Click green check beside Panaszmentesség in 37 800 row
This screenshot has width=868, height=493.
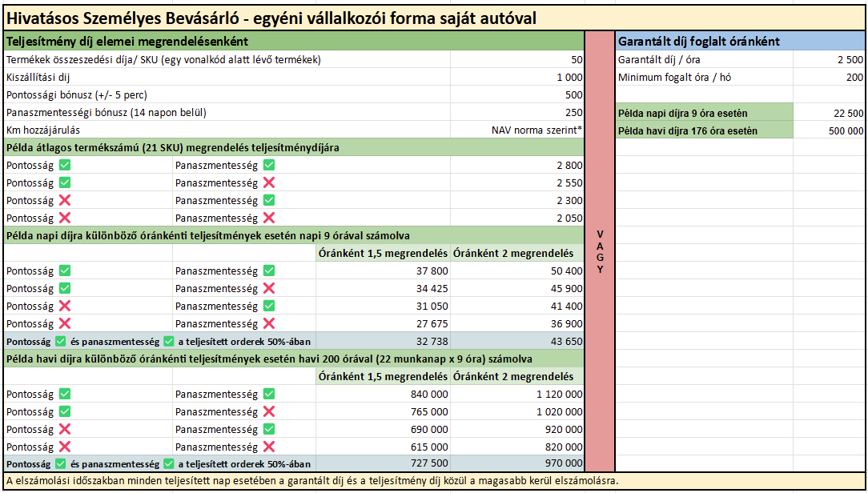[269, 271]
